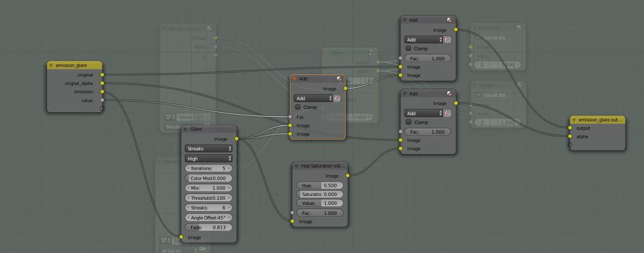The image size is (644, 253).
Task: Toggle include-alpha icon on selected orange-outlined Add node
Action: click(337, 98)
